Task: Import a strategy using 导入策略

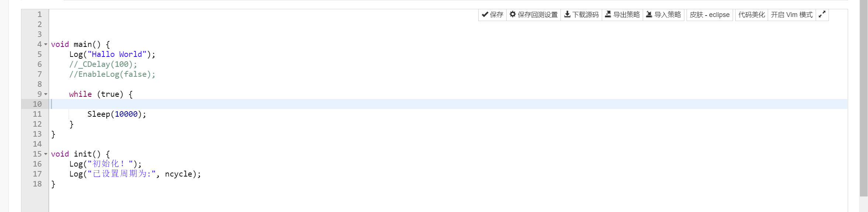Action: pyautogui.click(x=664, y=15)
